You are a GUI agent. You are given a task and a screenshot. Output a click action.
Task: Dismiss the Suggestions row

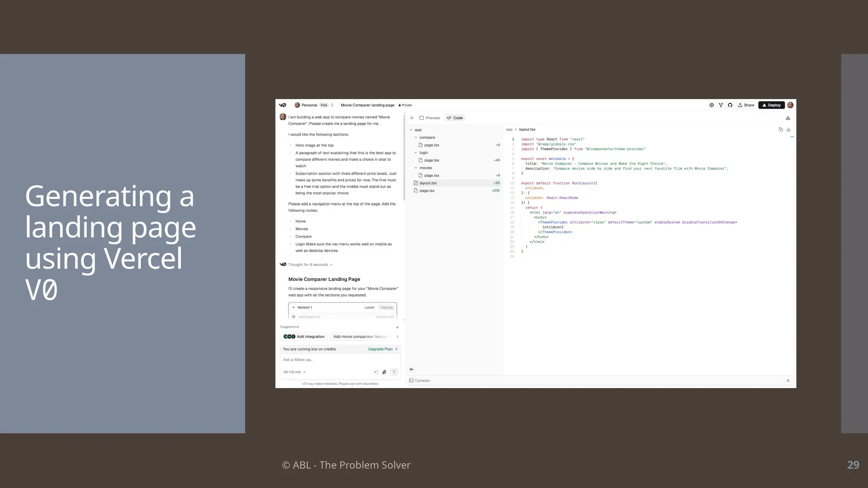397,327
